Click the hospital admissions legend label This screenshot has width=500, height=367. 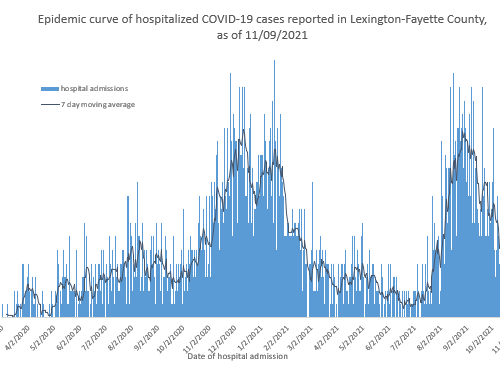click(94, 89)
